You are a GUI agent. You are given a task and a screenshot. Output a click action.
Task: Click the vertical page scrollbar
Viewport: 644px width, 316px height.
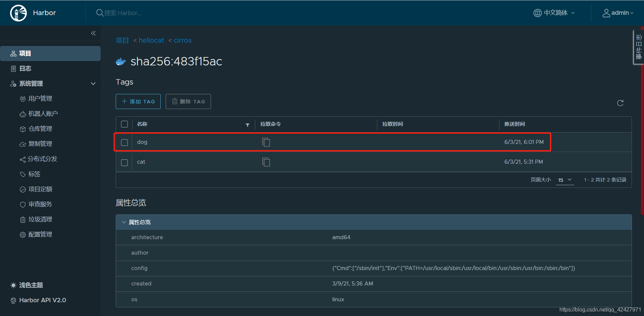[x=642, y=121]
